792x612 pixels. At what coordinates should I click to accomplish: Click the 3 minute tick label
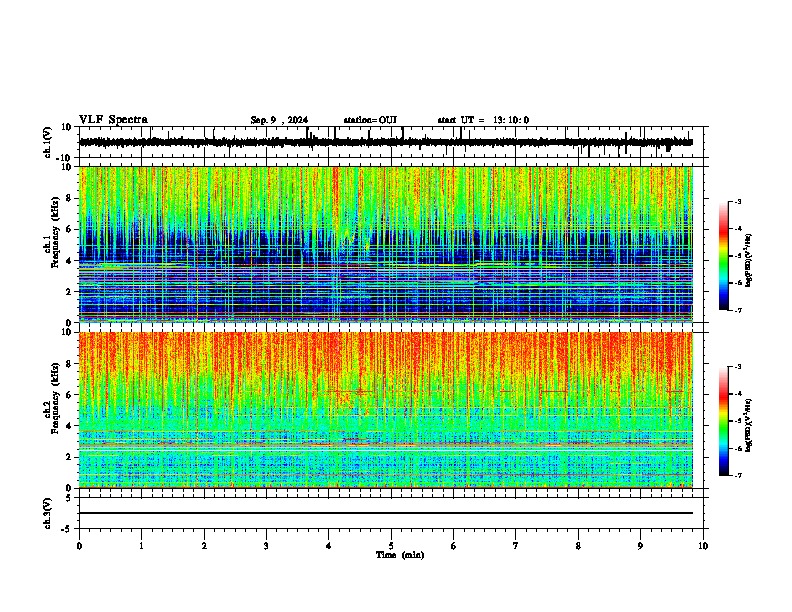266,546
